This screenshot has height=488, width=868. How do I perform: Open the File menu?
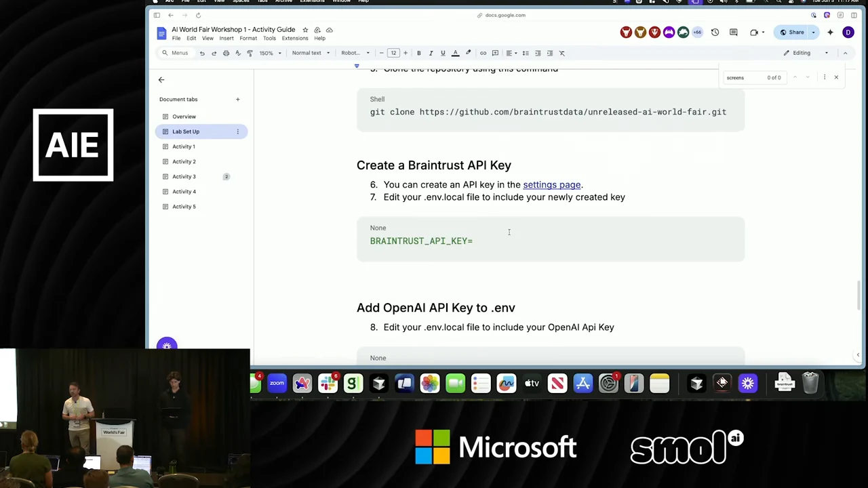(176, 38)
